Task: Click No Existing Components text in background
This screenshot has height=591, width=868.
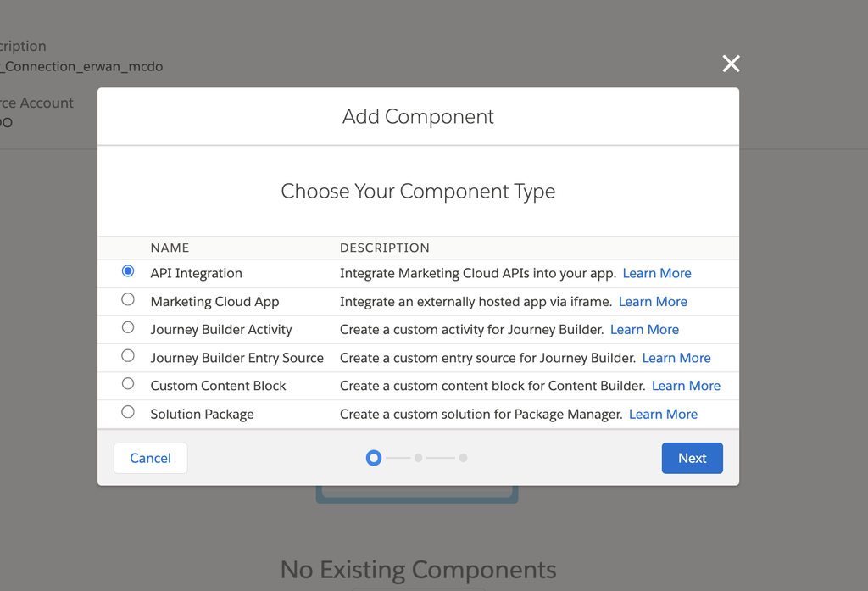Action: click(x=418, y=570)
